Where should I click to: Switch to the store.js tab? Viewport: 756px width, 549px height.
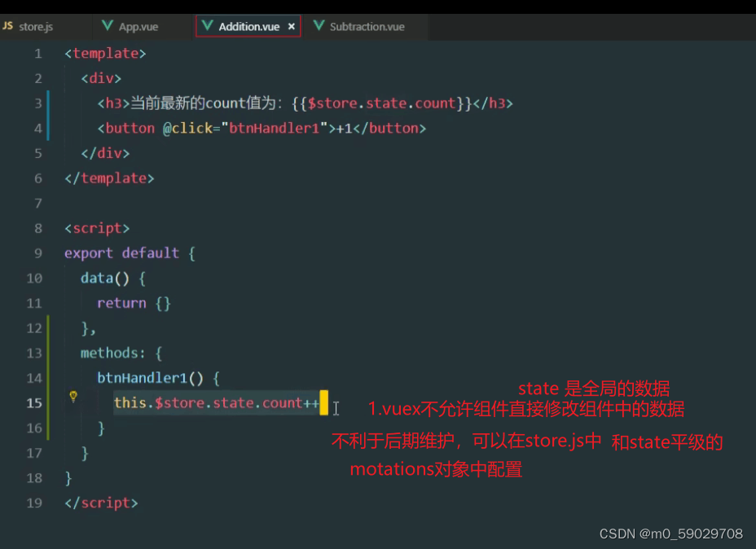tap(36, 27)
